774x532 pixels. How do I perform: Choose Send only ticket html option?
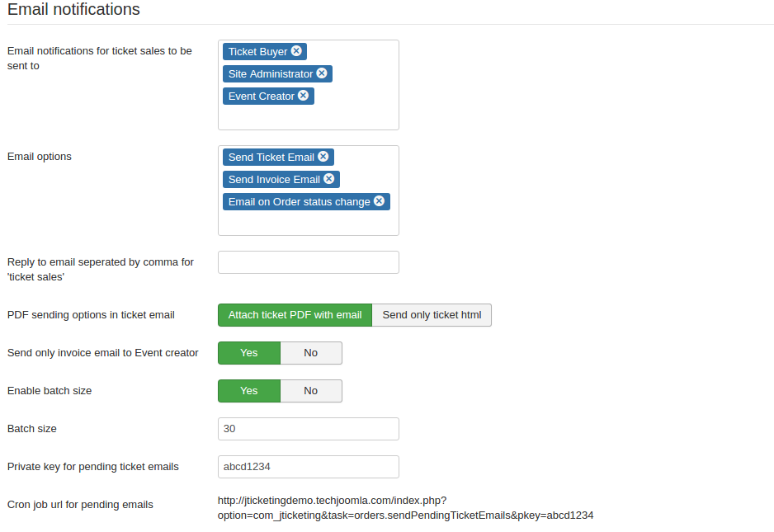point(432,315)
